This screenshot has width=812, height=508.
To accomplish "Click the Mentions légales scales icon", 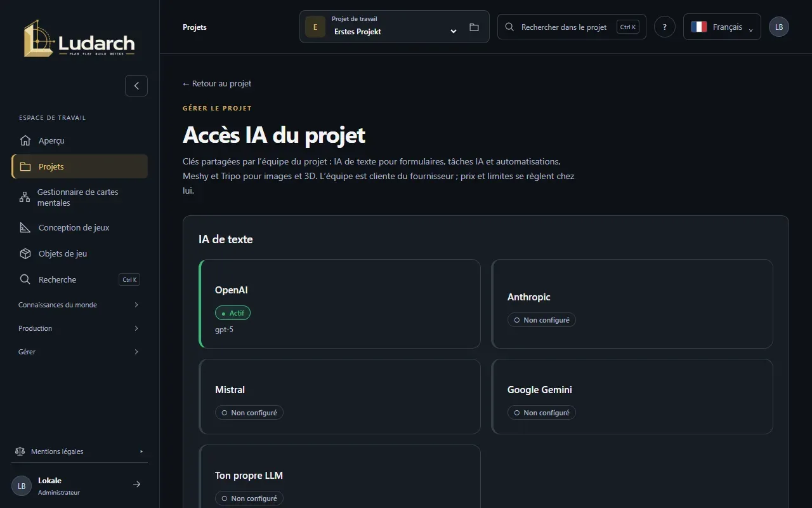I will click(20, 451).
